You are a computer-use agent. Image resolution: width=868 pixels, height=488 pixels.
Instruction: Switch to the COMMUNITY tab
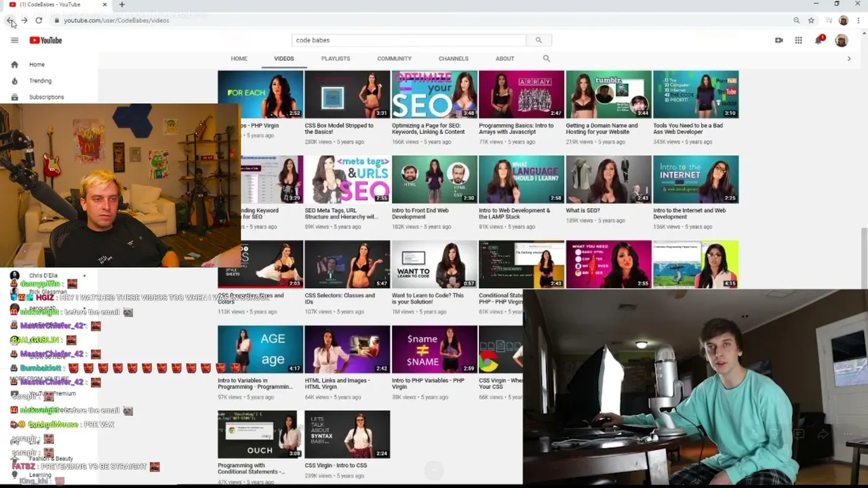click(394, 59)
